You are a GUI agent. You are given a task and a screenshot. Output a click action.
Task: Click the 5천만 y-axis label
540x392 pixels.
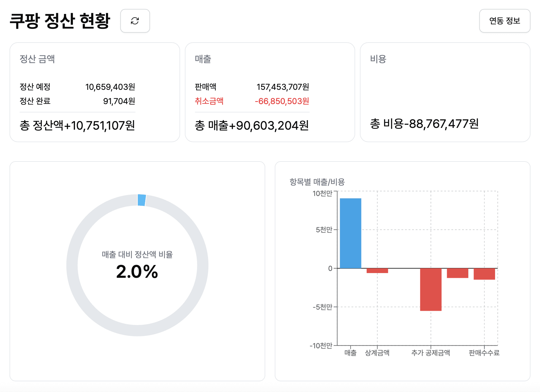tap(324, 230)
